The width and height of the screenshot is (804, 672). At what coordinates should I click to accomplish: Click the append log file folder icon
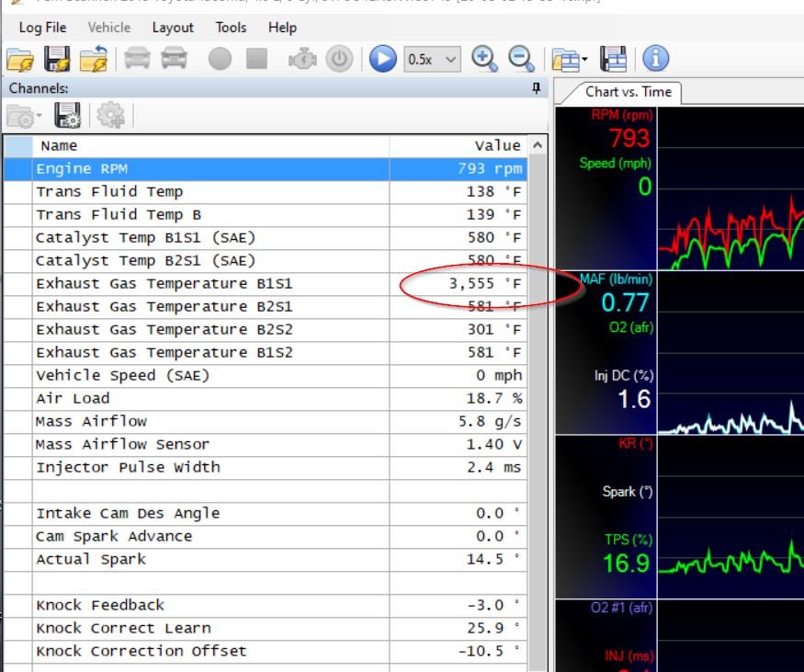pyautogui.click(x=94, y=59)
